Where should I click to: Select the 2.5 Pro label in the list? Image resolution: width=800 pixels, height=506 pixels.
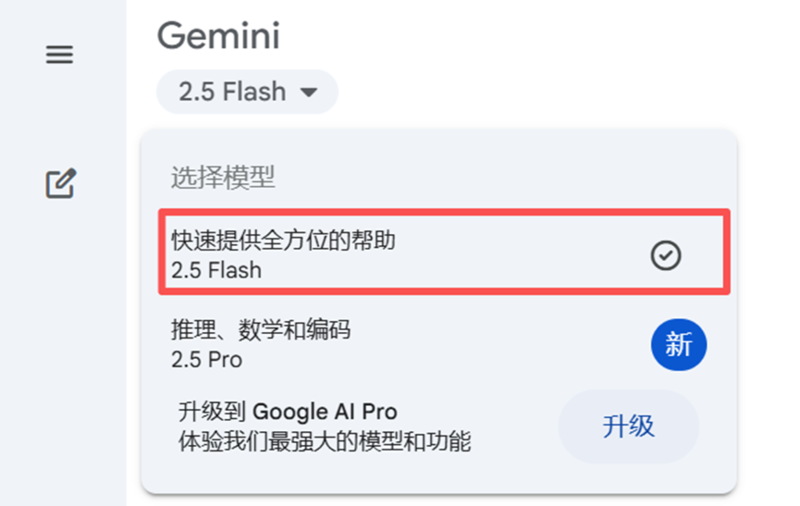click(206, 359)
